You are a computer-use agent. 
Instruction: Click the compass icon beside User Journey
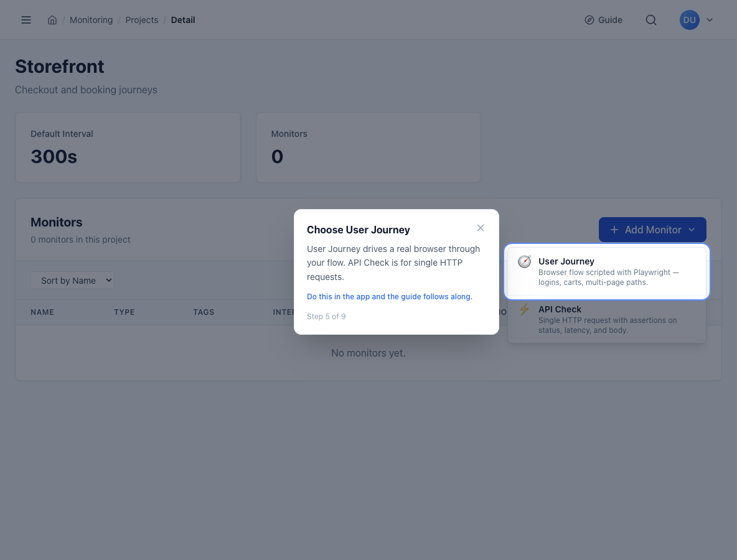(525, 262)
